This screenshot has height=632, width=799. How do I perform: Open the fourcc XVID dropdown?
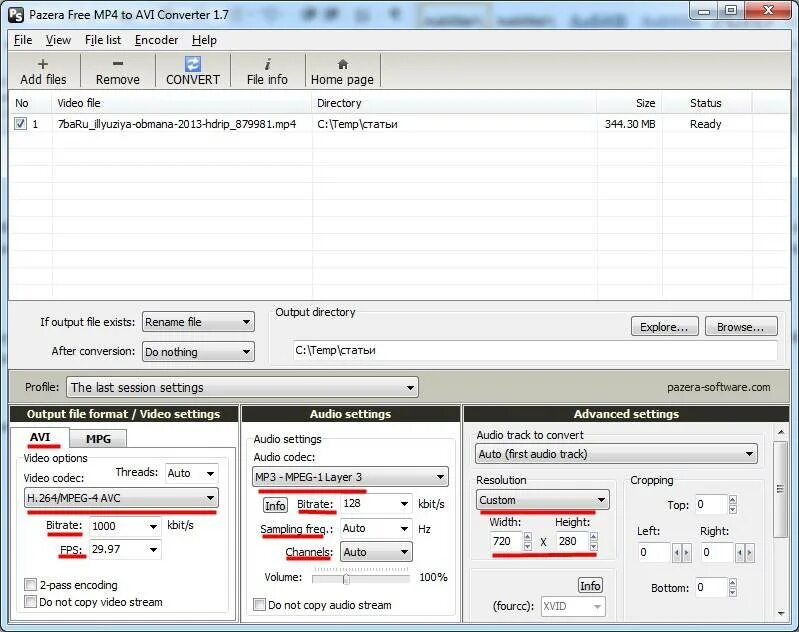coord(573,607)
